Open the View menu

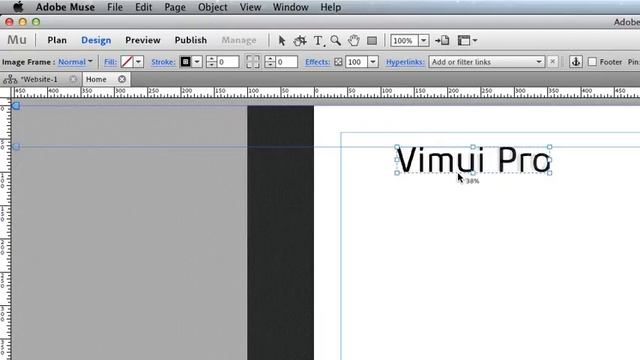click(250, 7)
